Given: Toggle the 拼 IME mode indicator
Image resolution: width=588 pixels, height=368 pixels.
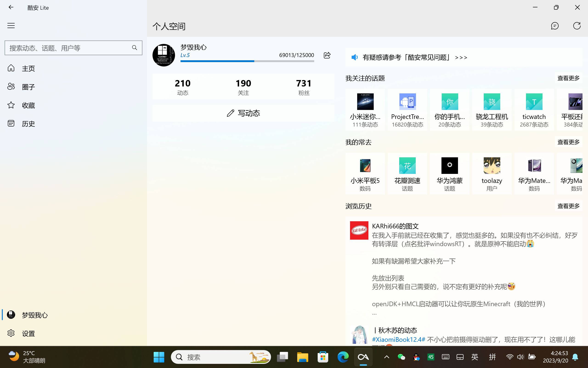Looking at the screenshot, I should click(492, 357).
